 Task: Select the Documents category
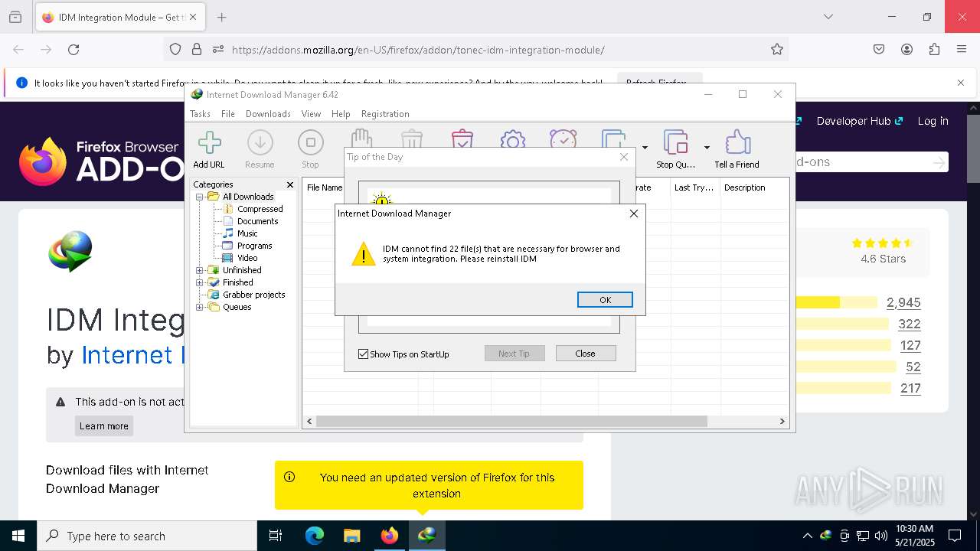[257, 221]
